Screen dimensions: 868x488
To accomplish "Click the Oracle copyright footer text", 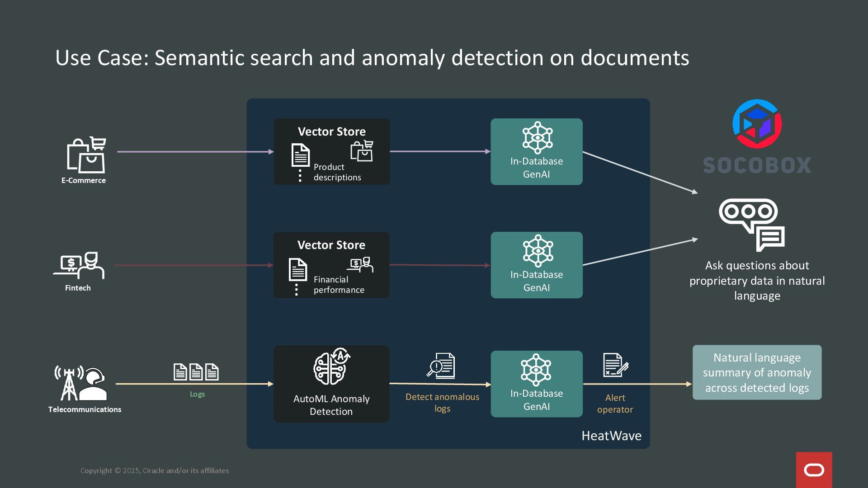I will 155,470.
